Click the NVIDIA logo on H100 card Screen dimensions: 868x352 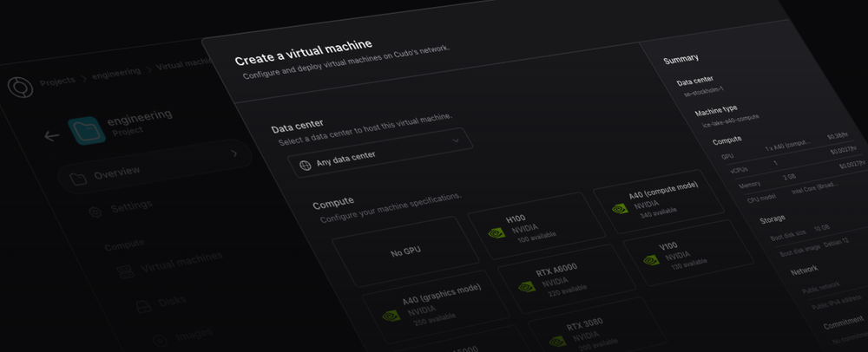[496, 231]
